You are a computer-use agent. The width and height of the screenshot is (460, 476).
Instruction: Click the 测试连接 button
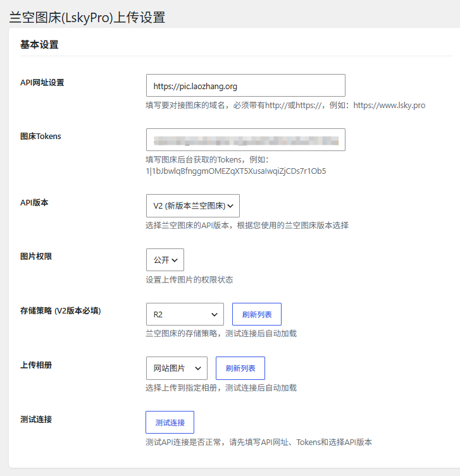[x=170, y=422]
